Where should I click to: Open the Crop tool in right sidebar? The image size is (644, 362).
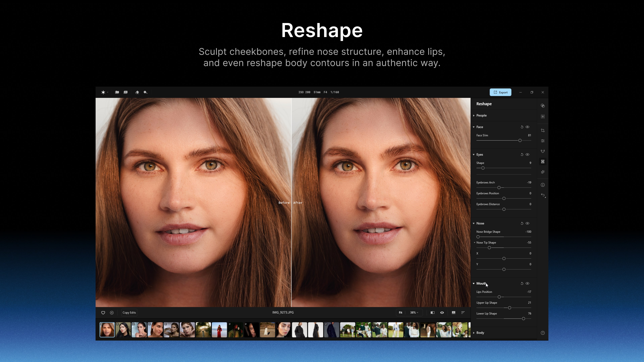(543, 130)
